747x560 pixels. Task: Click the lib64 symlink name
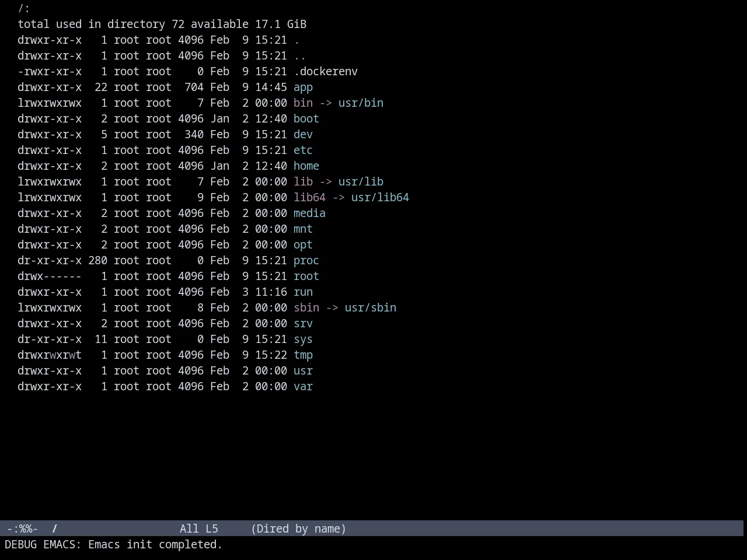[309, 198]
